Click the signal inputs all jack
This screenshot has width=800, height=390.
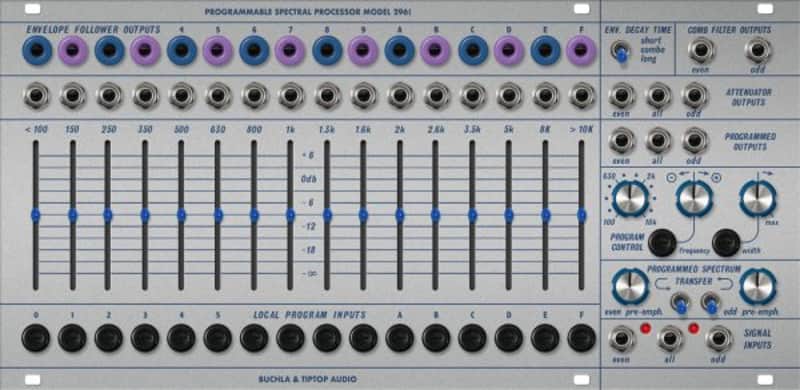670,339
